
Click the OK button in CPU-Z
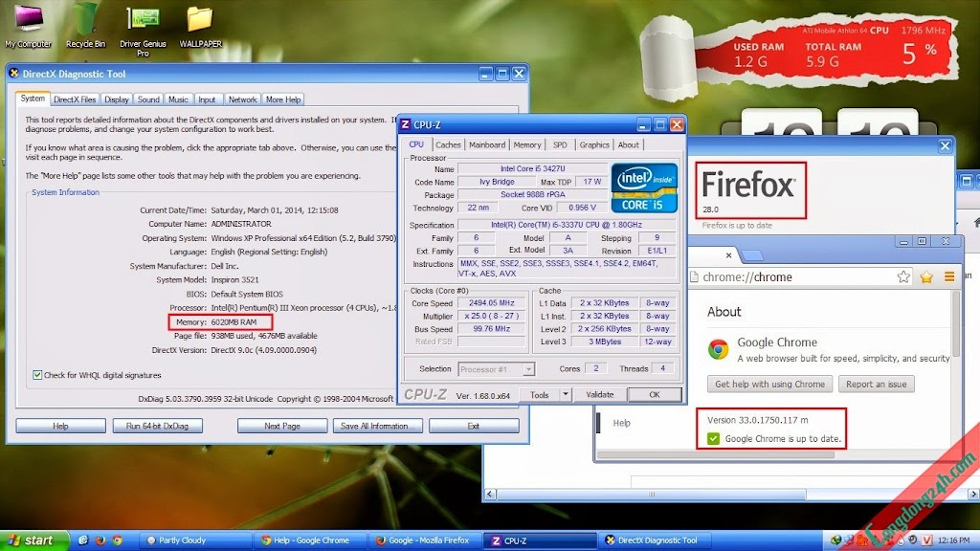(655, 394)
